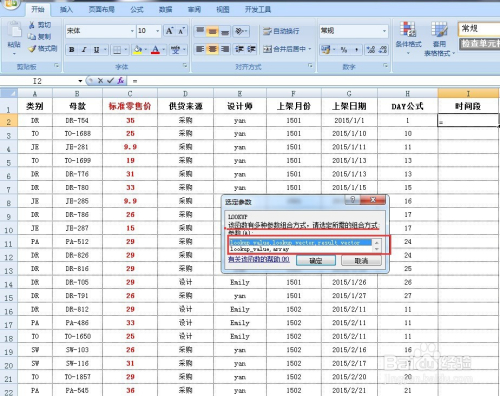This screenshot has width=500, height=396.
Task: Switch to the 公式 tab
Action: point(137,10)
